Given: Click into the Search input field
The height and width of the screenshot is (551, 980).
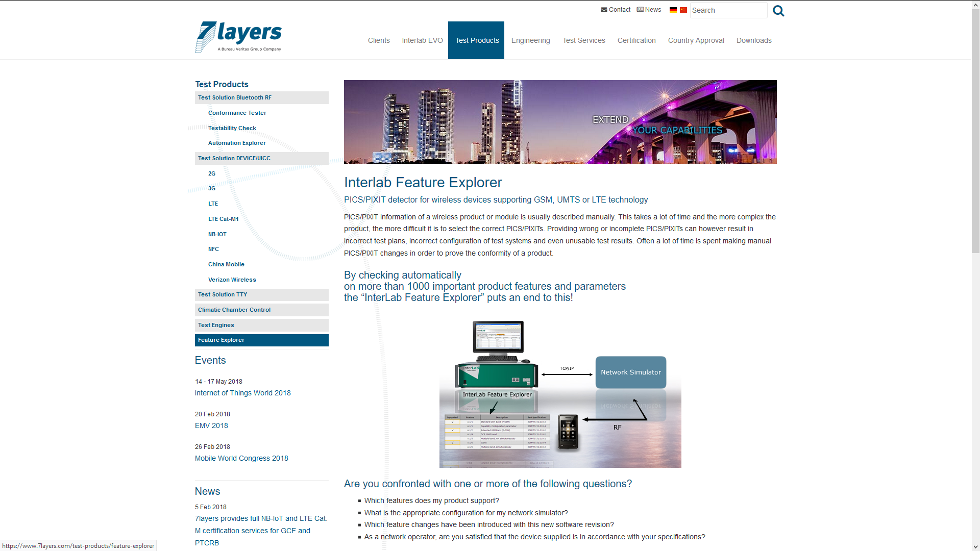Looking at the screenshot, I should click(728, 10).
